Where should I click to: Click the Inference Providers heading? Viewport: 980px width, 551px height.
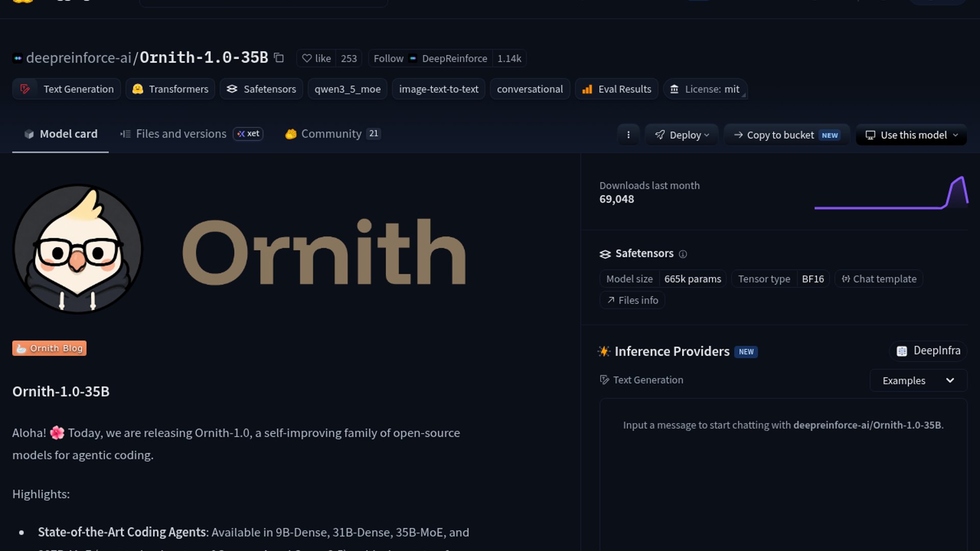[x=672, y=352]
